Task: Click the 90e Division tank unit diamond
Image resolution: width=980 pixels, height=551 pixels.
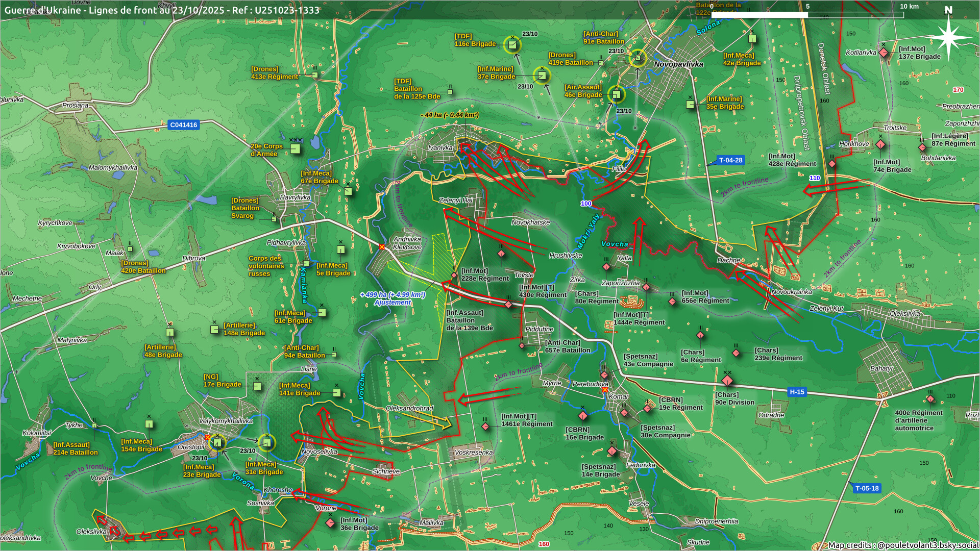Action: [x=727, y=381]
